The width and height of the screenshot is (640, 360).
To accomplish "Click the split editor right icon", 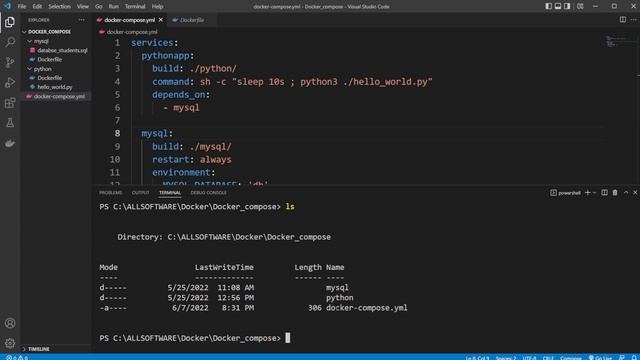I will (x=622, y=20).
